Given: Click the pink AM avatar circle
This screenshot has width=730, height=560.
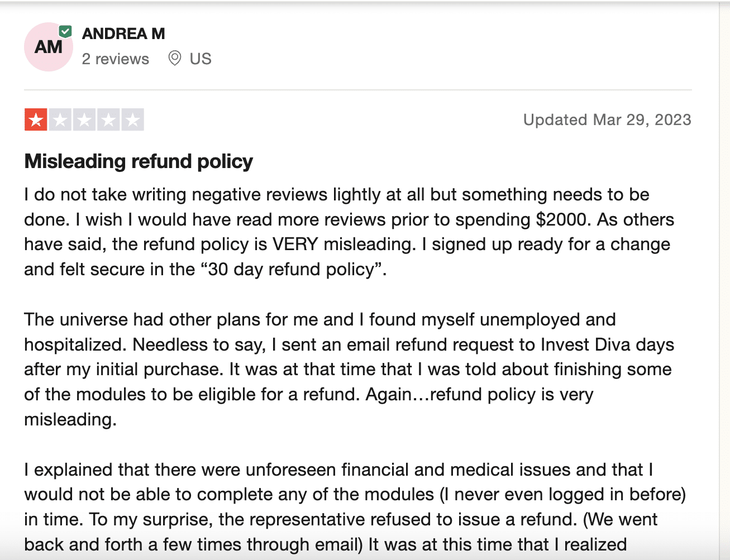Looking at the screenshot, I should 49,47.
